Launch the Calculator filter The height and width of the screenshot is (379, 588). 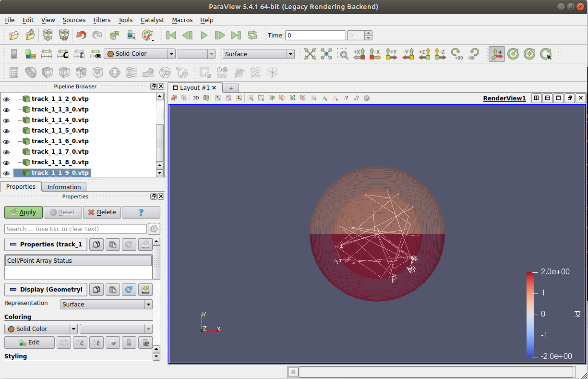[x=13, y=72]
